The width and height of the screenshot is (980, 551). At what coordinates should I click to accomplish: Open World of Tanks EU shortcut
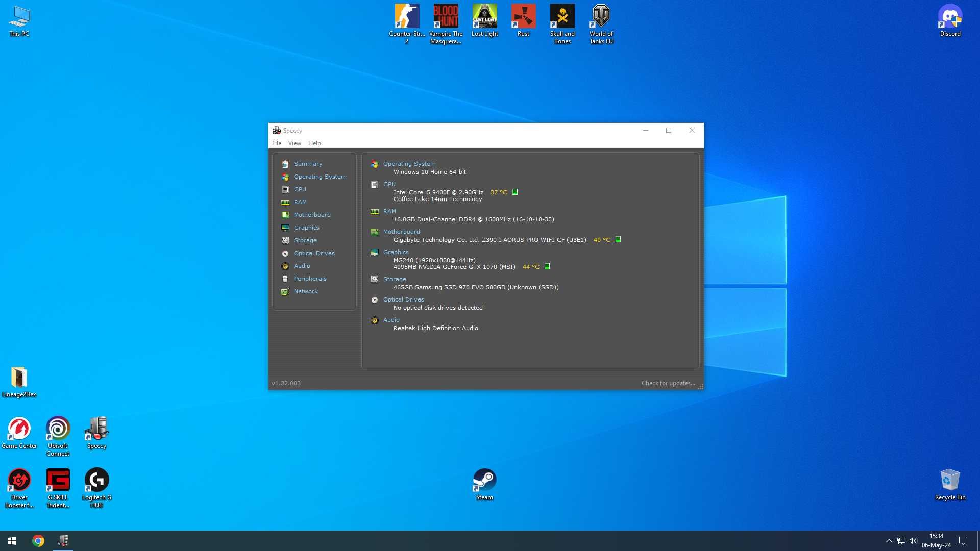tap(601, 24)
